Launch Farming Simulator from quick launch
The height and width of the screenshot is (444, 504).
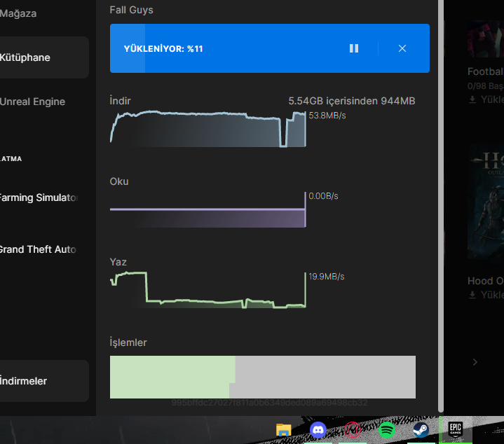39,197
